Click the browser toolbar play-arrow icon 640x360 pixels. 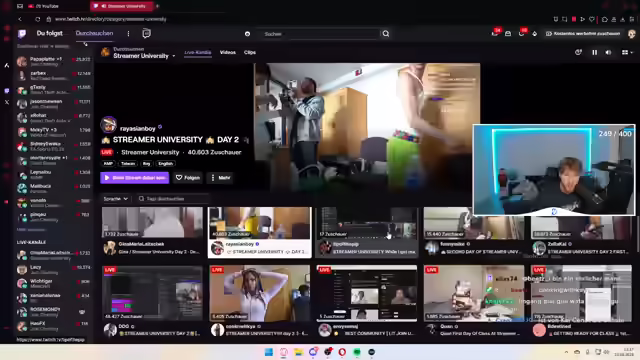pos(582,19)
